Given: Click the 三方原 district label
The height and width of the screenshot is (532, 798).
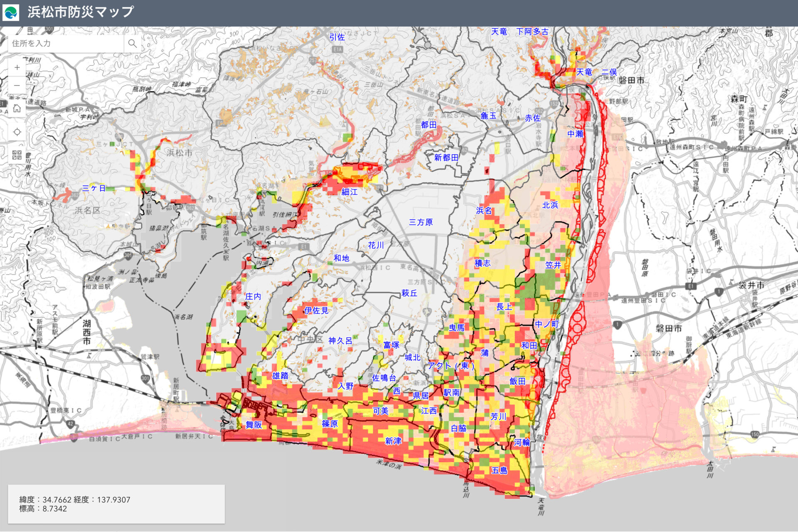Looking at the screenshot, I should click(421, 222).
